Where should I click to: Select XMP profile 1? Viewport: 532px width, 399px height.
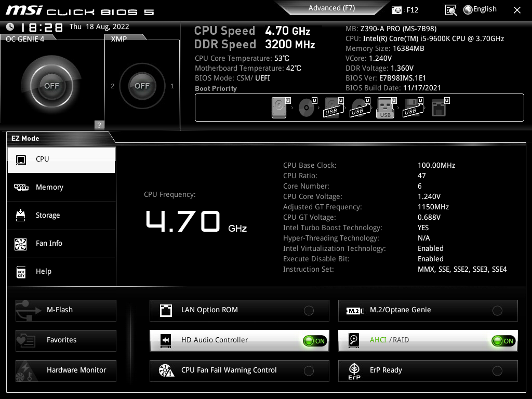[172, 86]
